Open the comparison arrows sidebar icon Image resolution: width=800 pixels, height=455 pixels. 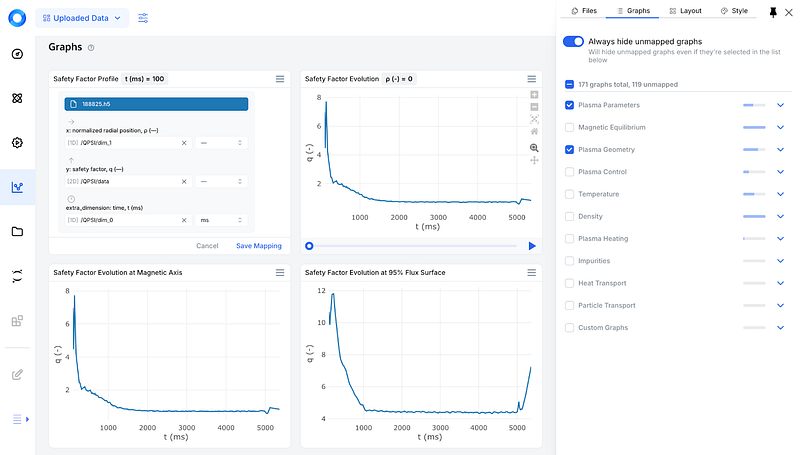click(x=17, y=276)
